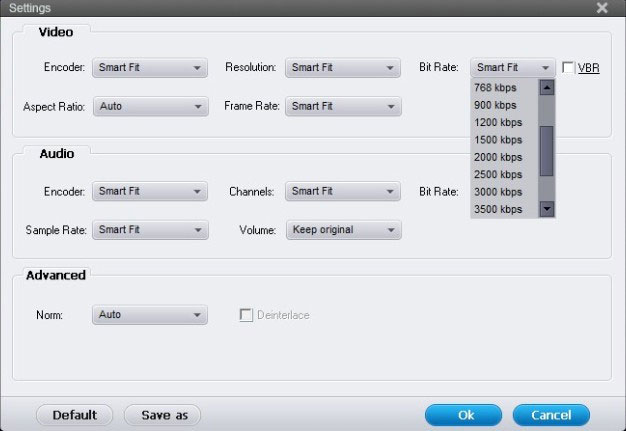Click the bit rate list scroll-down arrow
Image resolution: width=626 pixels, height=431 pixels.
[x=547, y=209]
